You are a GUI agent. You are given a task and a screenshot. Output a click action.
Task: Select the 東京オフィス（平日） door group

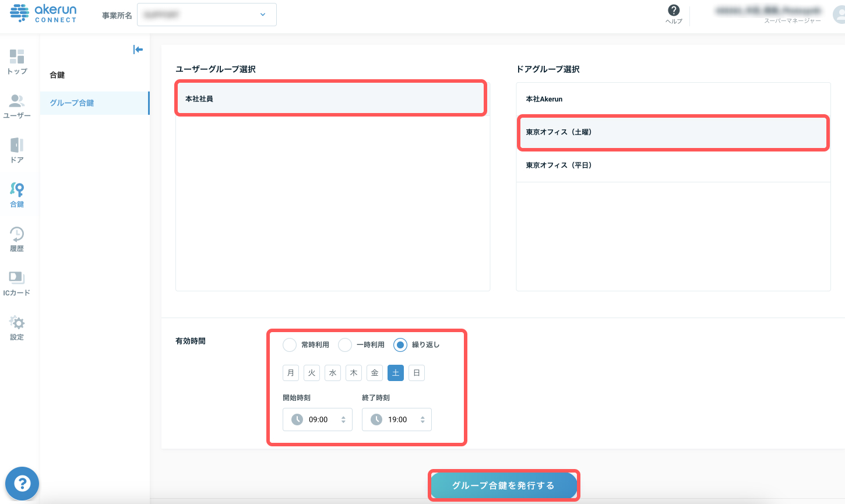[x=673, y=165]
